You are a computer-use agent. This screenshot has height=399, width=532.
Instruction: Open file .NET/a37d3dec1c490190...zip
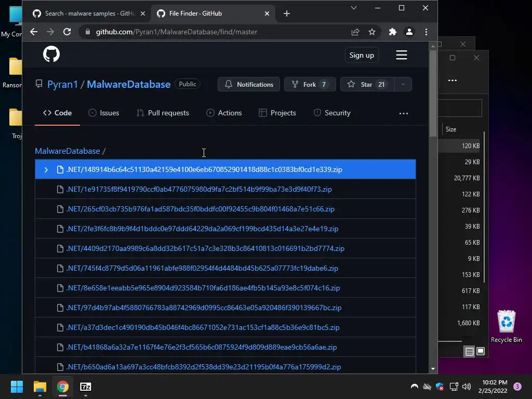pyautogui.click(x=225, y=327)
